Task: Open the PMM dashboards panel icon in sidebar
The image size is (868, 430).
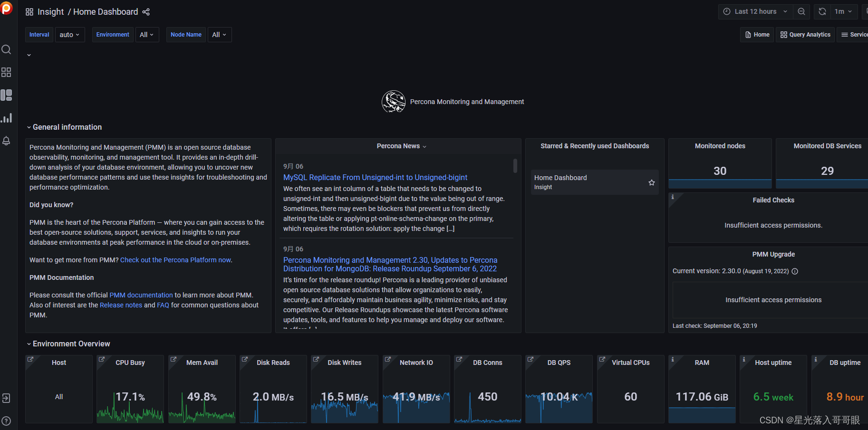Action: tap(6, 95)
